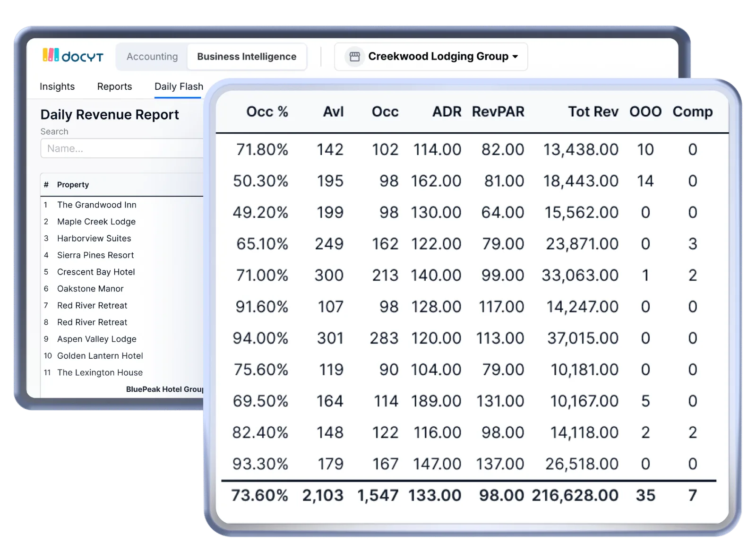
Task: Select Sierra Pines Resort property
Action: (x=95, y=255)
